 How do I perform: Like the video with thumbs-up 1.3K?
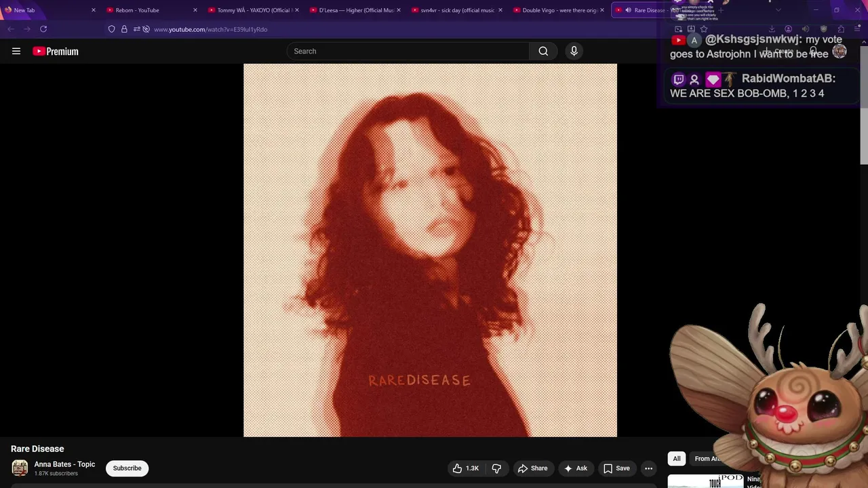(466, 468)
